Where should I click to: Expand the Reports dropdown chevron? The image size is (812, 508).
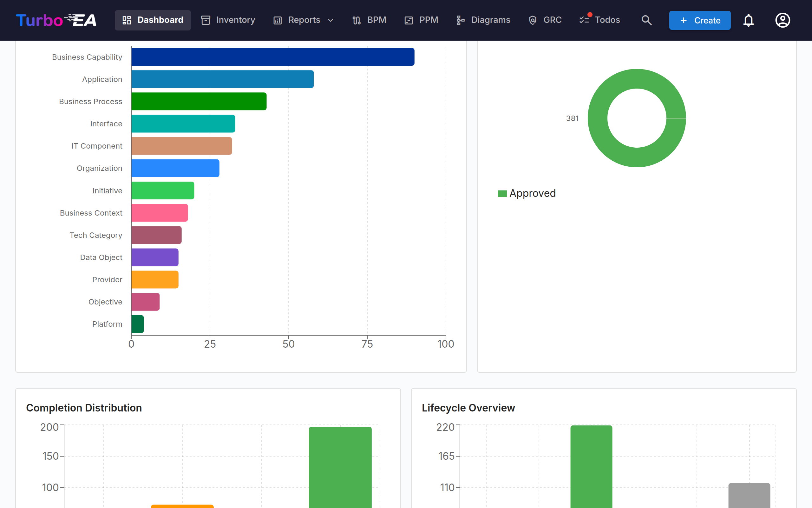[x=331, y=21]
